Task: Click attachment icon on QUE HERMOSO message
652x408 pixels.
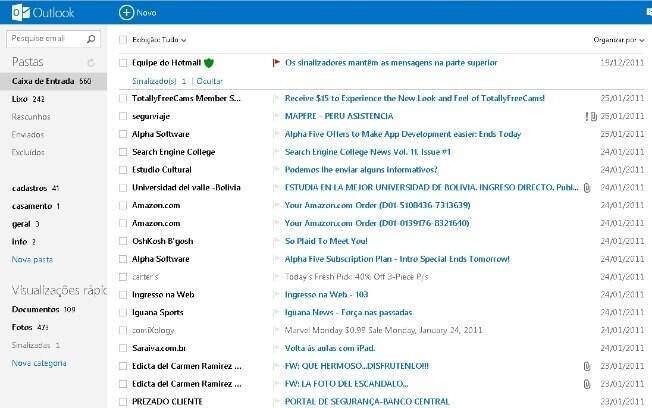Action: click(x=587, y=366)
